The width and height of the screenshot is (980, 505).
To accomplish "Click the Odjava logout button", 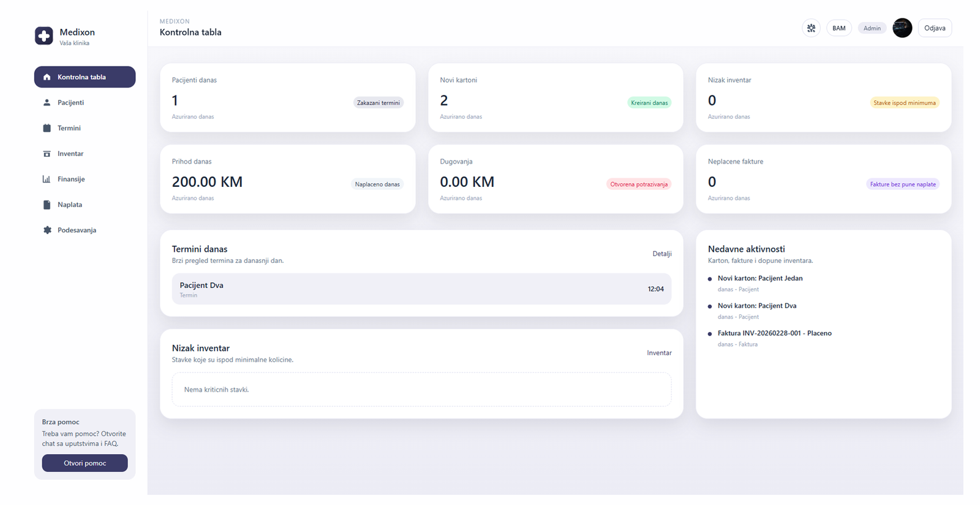I will click(x=935, y=28).
